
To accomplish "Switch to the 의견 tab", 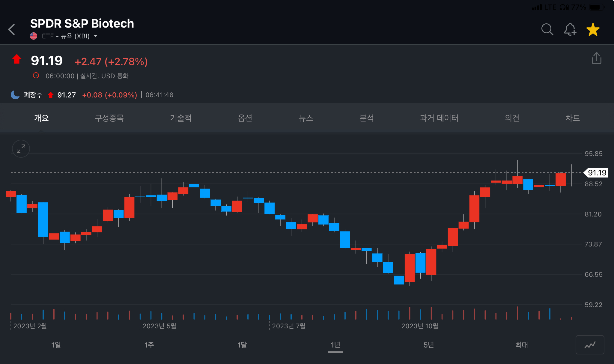I will 512,118.
